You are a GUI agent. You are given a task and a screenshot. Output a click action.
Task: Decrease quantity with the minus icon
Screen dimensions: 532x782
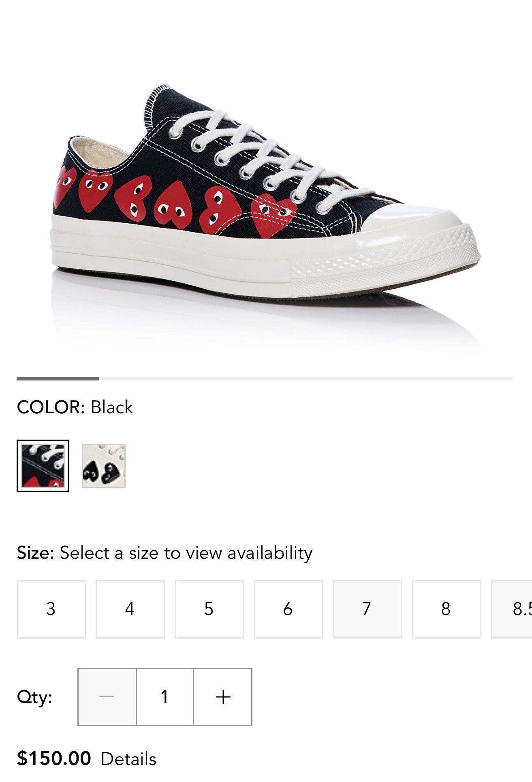[x=107, y=697]
